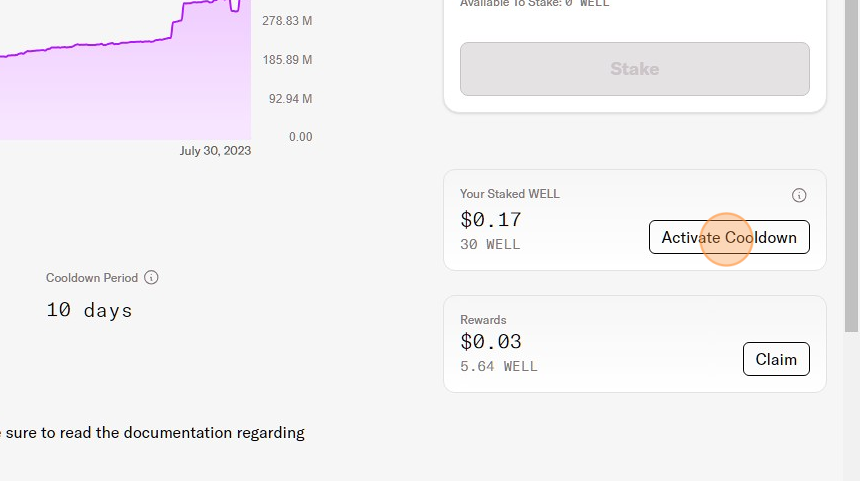Click the 278.83 M axis label
Image resolution: width=860 pixels, height=481 pixels.
coord(287,21)
